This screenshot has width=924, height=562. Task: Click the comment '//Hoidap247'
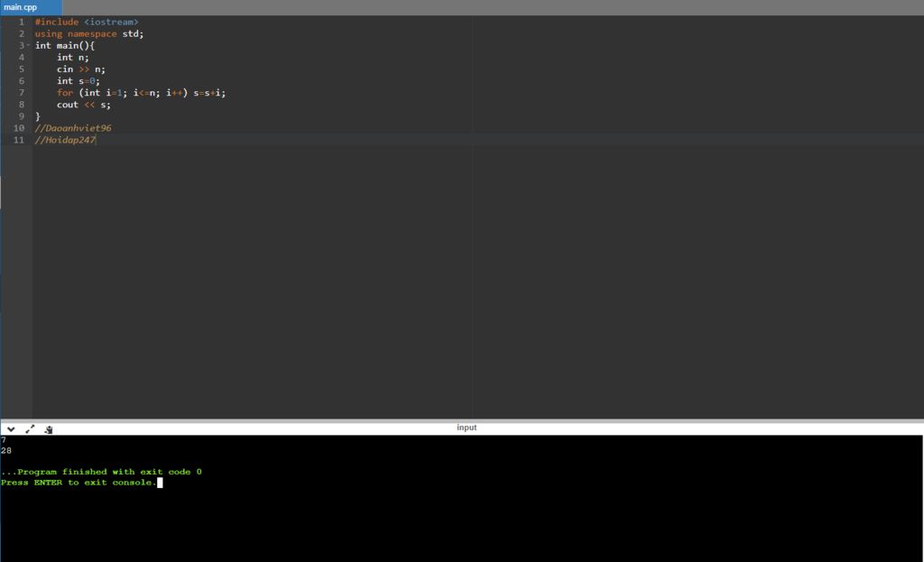tap(65, 140)
